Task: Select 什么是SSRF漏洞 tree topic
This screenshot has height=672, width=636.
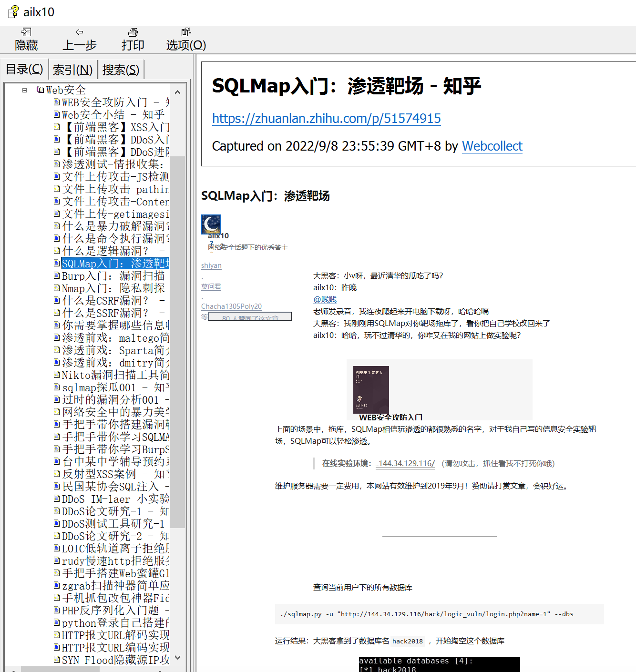Action: coord(113,313)
